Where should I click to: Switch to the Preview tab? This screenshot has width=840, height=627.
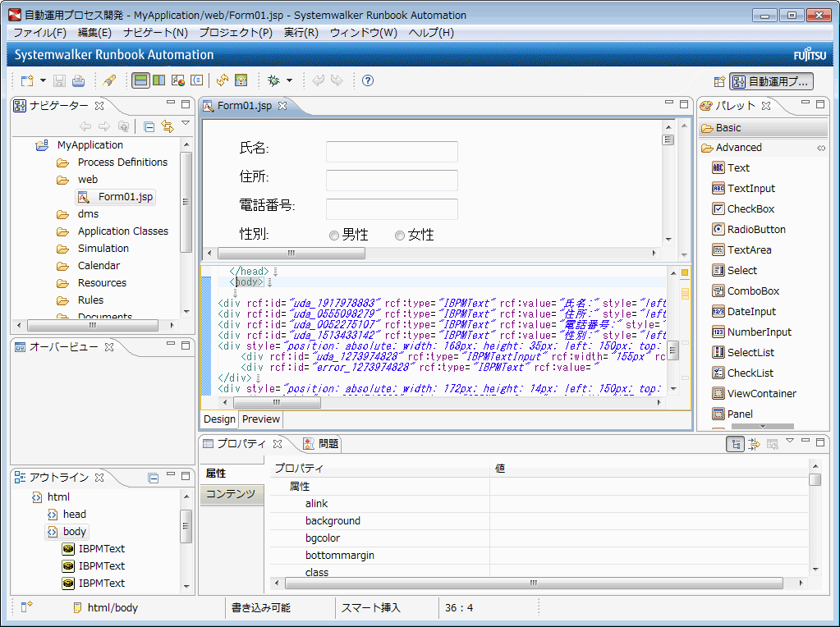261,419
